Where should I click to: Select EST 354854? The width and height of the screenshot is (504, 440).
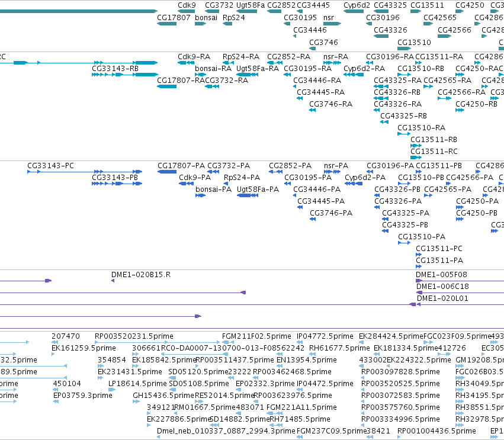112,360
